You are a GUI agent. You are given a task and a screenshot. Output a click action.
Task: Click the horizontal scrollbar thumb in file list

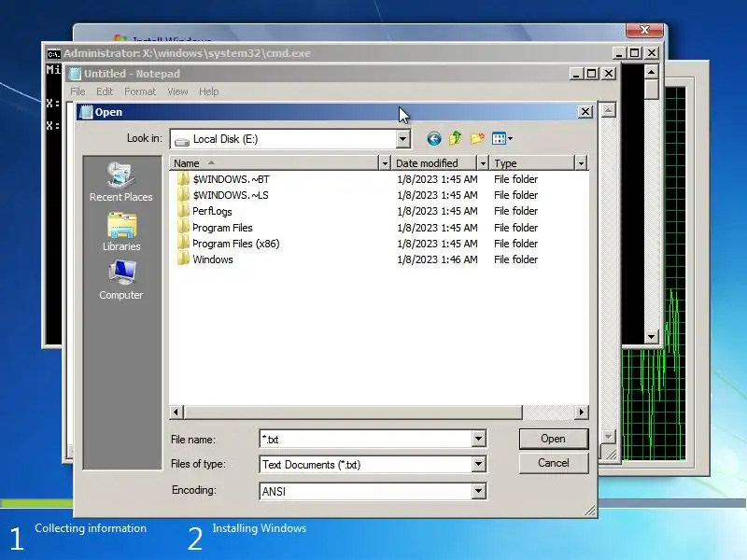(353, 412)
